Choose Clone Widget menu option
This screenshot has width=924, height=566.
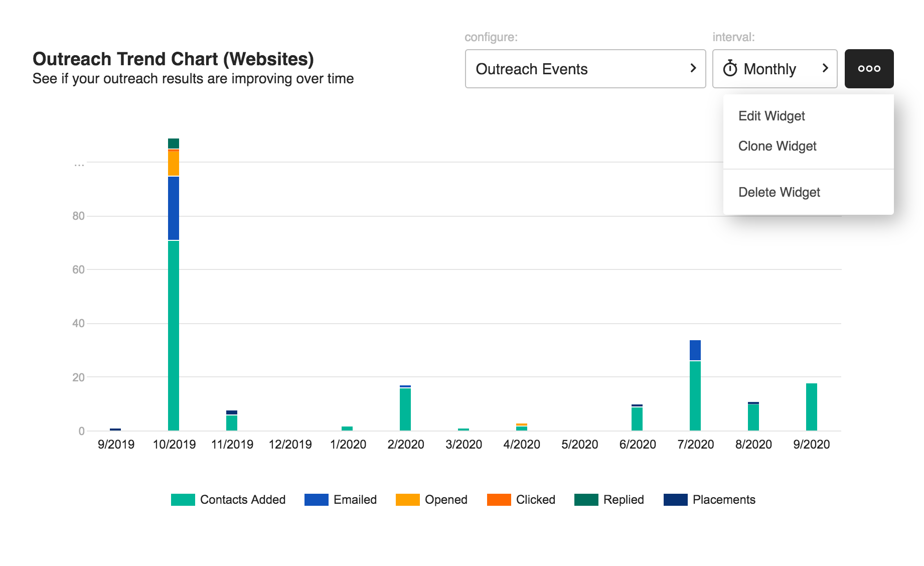pyautogui.click(x=777, y=146)
